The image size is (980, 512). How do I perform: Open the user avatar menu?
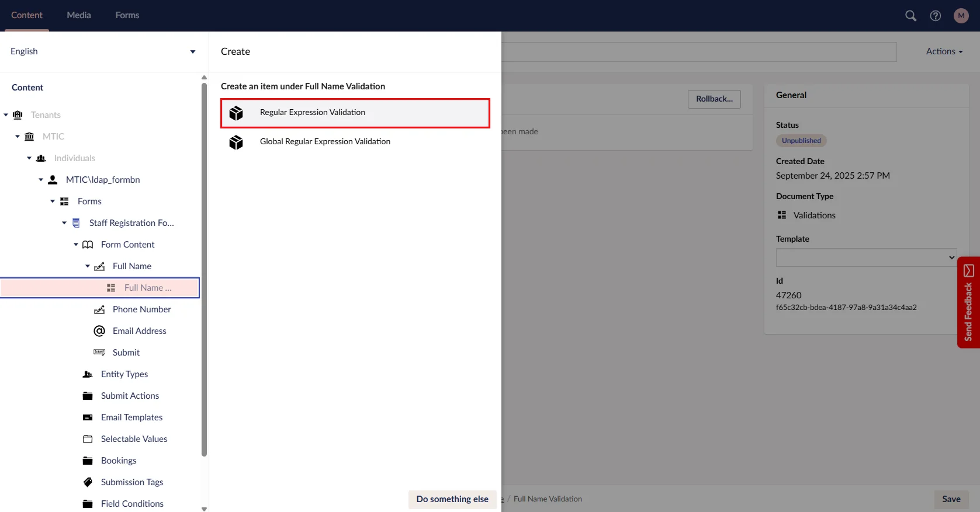pyautogui.click(x=961, y=16)
